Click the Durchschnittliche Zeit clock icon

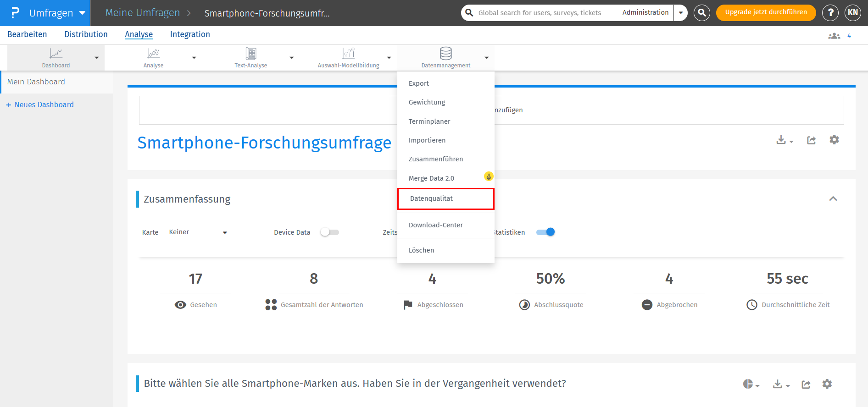(752, 305)
